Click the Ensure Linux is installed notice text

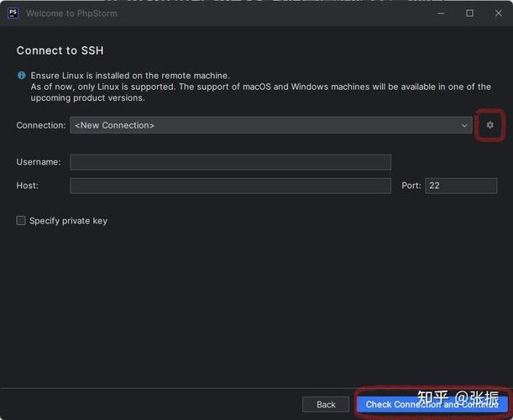point(130,76)
